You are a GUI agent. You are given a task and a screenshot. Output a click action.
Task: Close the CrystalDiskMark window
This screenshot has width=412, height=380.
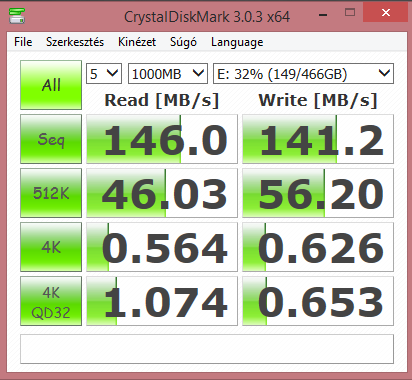[386, 13]
